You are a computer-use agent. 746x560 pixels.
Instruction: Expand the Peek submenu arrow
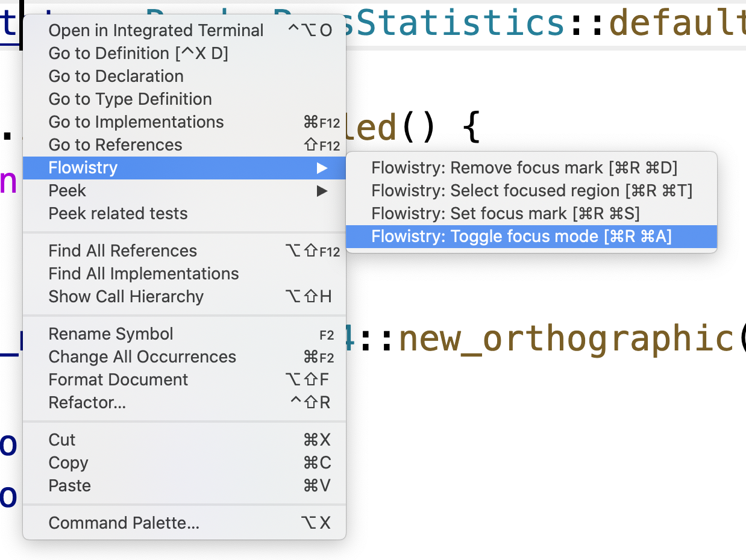(322, 191)
